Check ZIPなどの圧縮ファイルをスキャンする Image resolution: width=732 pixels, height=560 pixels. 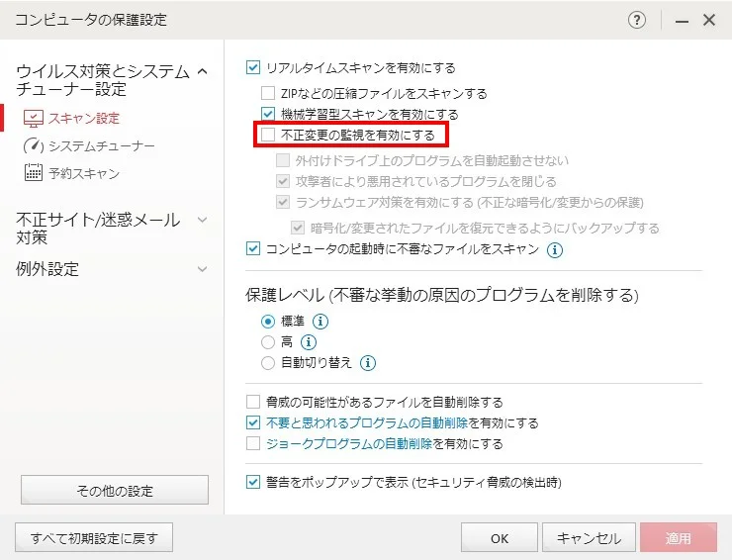(x=268, y=93)
